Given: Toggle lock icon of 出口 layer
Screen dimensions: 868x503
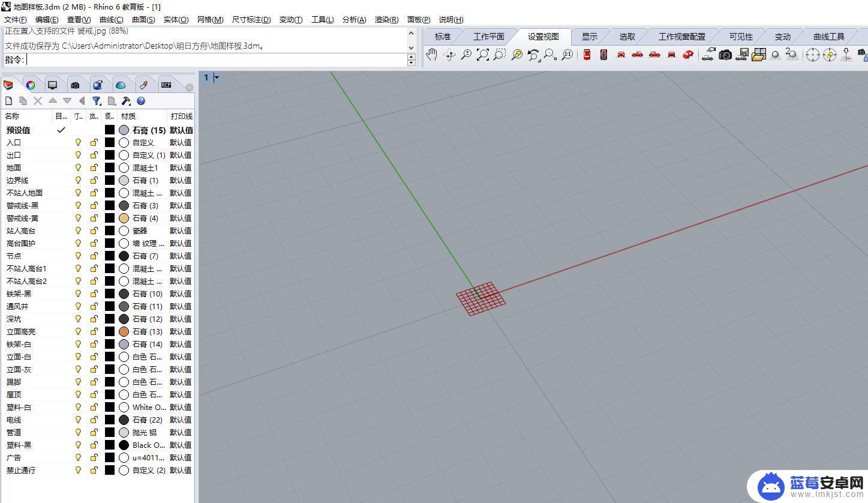Looking at the screenshot, I should click(x=94, y=155).
